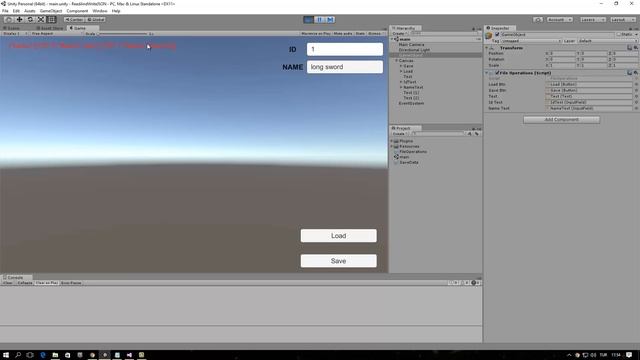Click the Save button in game
The height and width of the screenshot is (360, 640).
click(339, 261)
